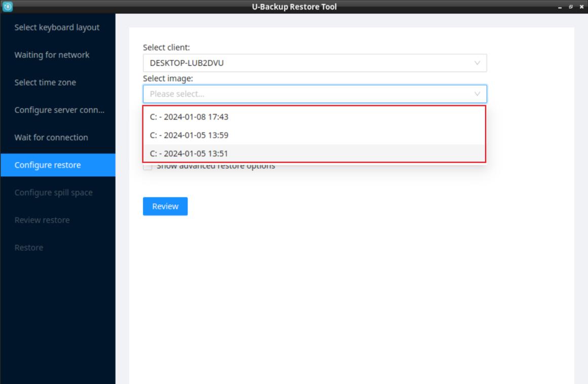Screen dimensions: 588x384
Task: Collapse the Select image dropdown via its chevron
Action: coord(476,94)
